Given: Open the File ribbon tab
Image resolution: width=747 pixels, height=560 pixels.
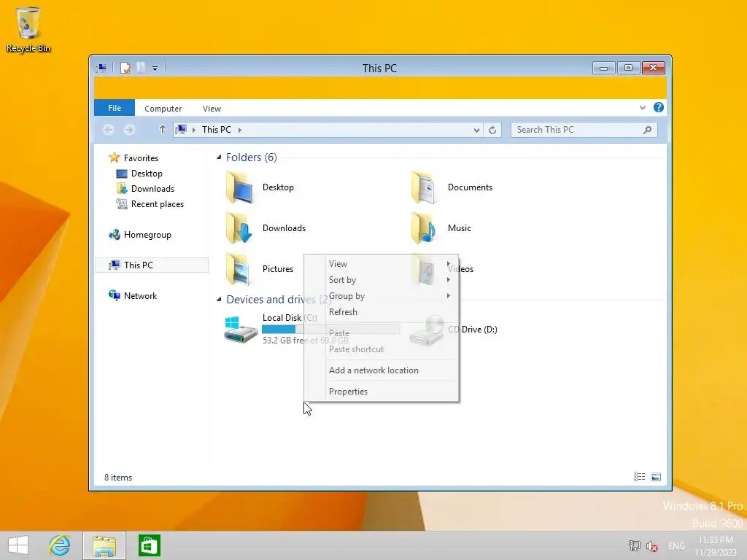Looking at the screenshot, I should pyautogui.click(x=115, y=108).
